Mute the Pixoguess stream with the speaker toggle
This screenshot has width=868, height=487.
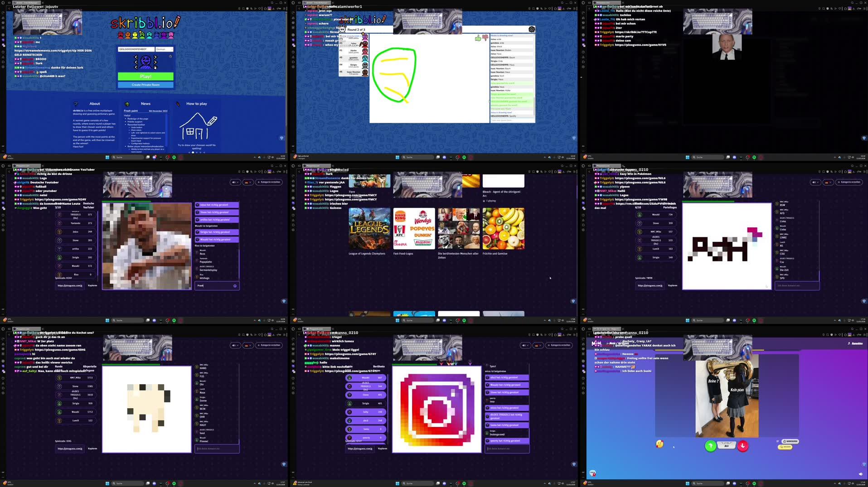click(234, 182)
